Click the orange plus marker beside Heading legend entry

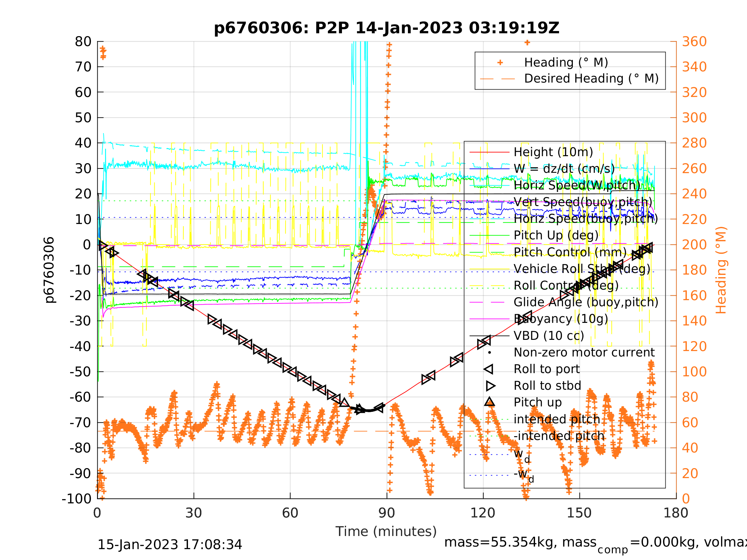click(x=500, y=62)
